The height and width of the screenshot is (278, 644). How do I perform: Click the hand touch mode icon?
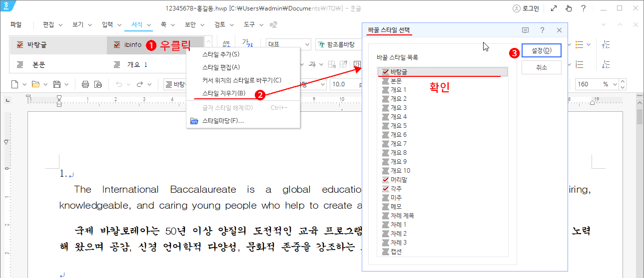[x=568, y=8]
